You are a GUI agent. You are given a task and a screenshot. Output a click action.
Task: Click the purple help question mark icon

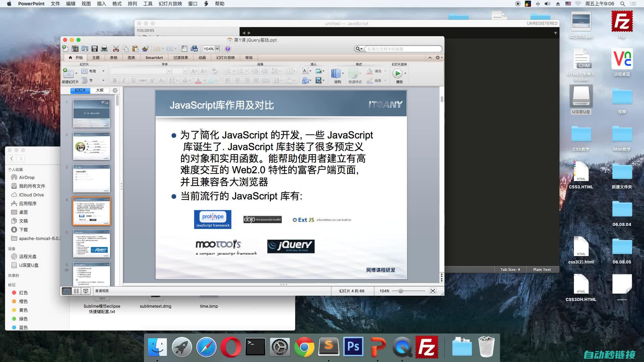click(x=228, y=49)
